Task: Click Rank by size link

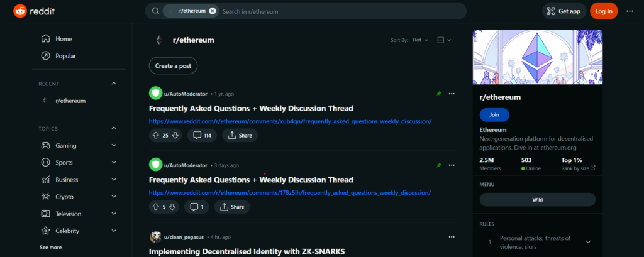Action: pos(579,168)
